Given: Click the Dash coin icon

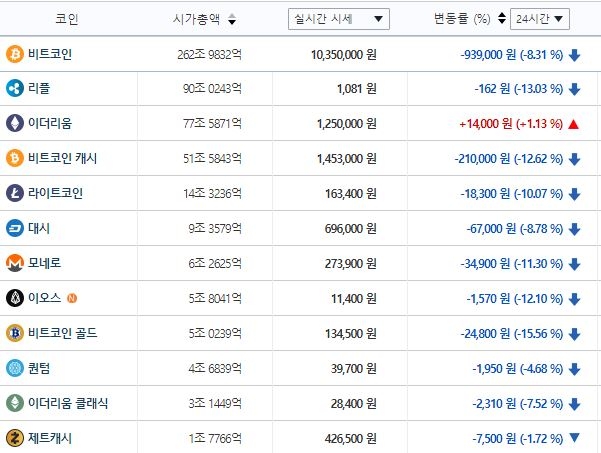Looking at the screenshot, I should click(15, 228).
